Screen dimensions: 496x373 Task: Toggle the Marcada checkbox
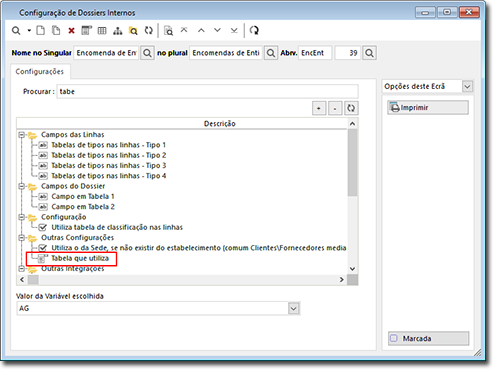click(394, 338)
